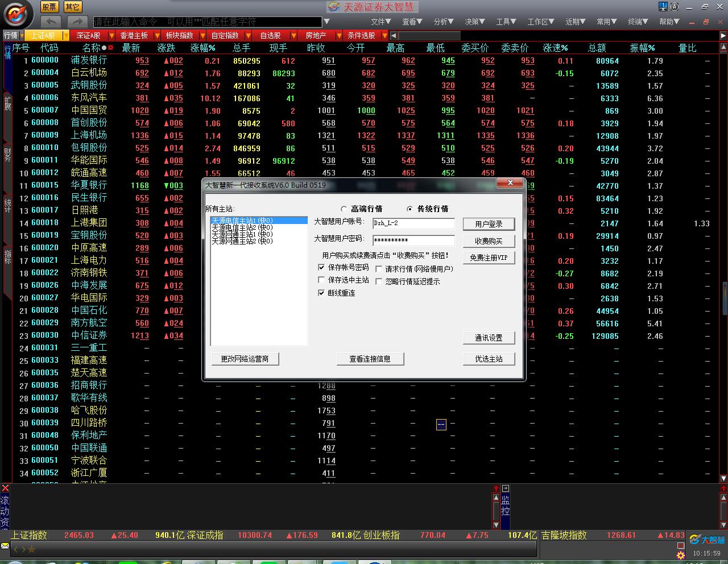The width and height of the screenshot is (728, 564).
Task: Open the 自定指数 tab dropdown arrow
Action: tap(249, 35)
